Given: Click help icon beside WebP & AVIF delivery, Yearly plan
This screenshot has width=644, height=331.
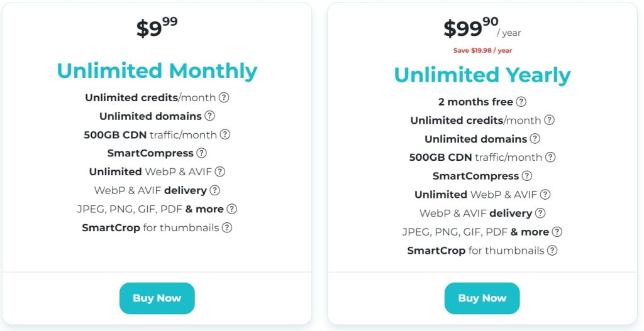Looking at the screenshot, I should 540,214.
